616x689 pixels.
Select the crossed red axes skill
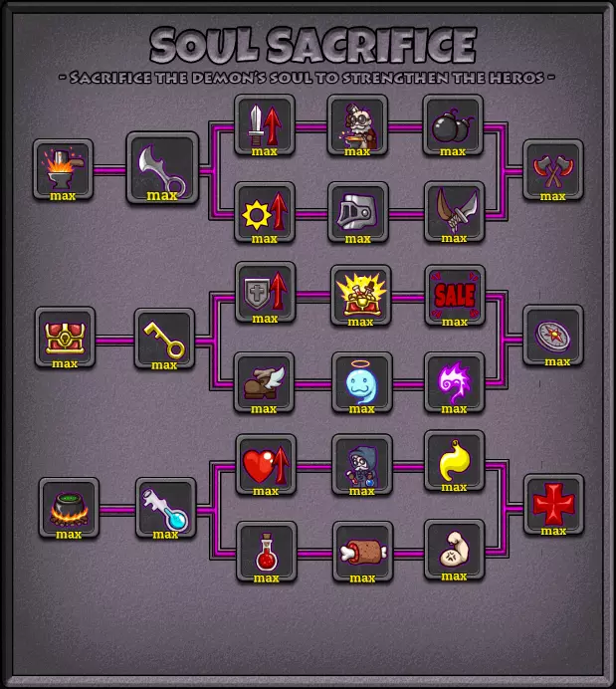pos(553,169)
